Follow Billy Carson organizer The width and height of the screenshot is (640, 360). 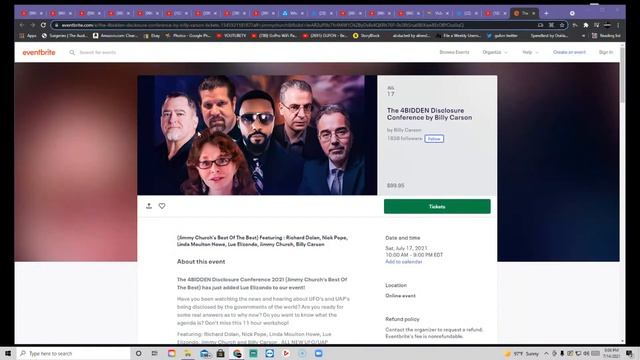[x=434, y=139]
